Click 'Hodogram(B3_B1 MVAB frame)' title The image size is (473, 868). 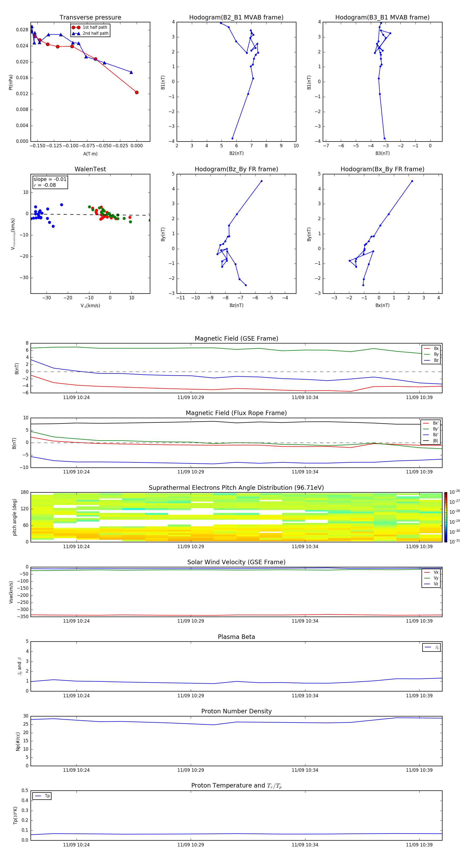click(x=382, y=18)
